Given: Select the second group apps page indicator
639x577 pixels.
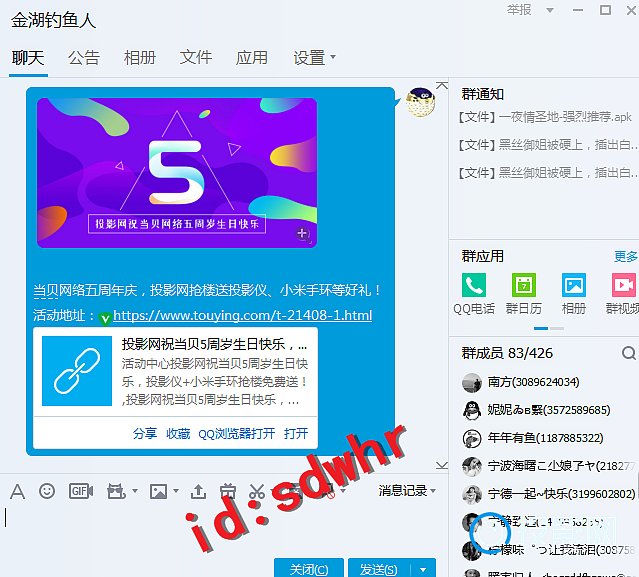Looking at the screenshot, I should [x=557, y=328].
